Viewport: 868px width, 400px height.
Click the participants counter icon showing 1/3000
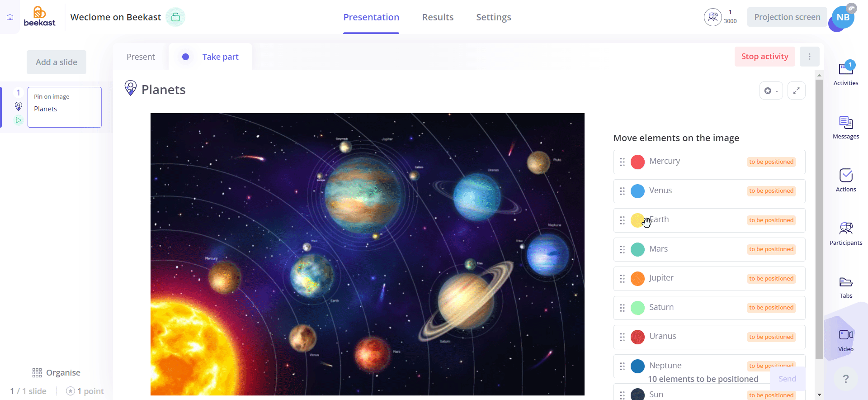pos(713,17)
